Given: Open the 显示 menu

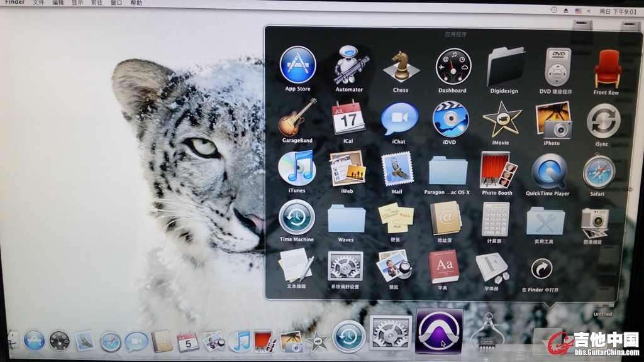Looking at the screenshot, I should [77, 3].
